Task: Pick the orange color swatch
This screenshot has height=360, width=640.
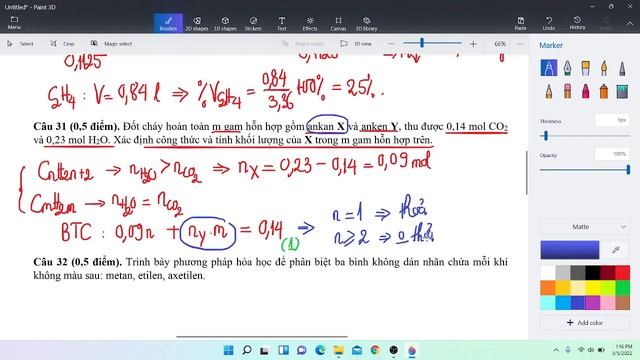Action: [x=548, y=288]
